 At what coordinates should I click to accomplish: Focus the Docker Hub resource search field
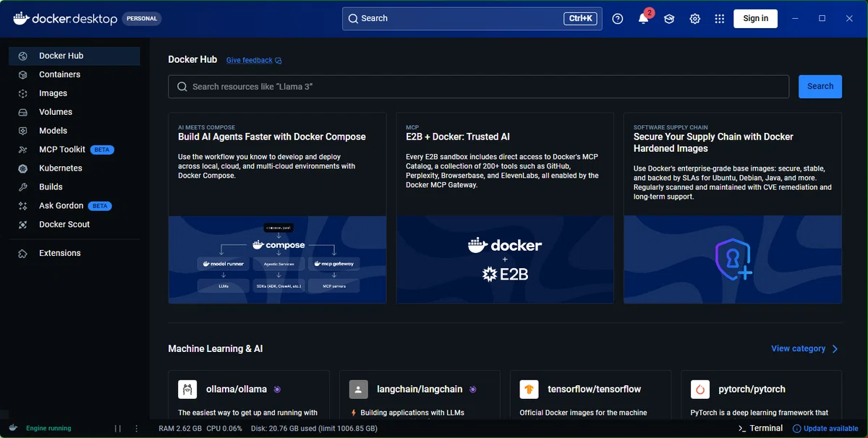click(479, 87)
